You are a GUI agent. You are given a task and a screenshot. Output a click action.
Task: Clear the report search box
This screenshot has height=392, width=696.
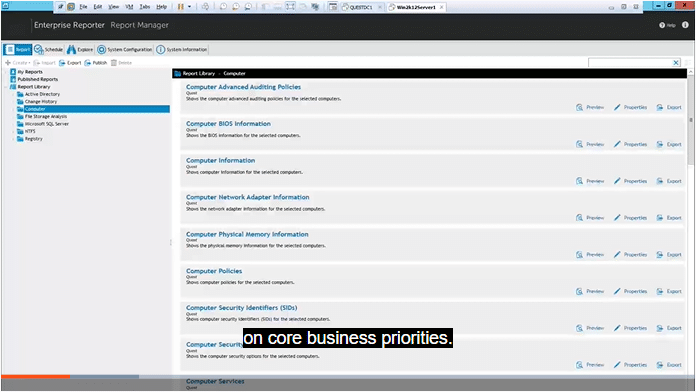pos(676,63)
